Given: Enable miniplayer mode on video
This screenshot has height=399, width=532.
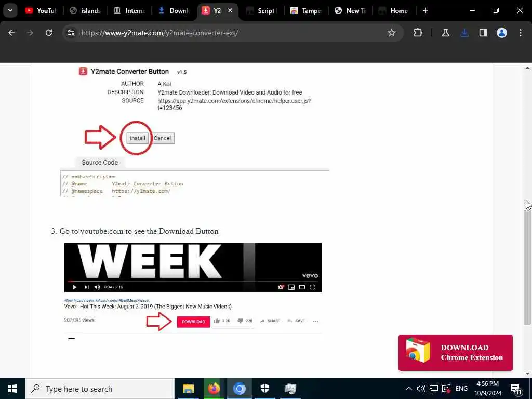Looking at the screenshot, I should click(291, 287).
